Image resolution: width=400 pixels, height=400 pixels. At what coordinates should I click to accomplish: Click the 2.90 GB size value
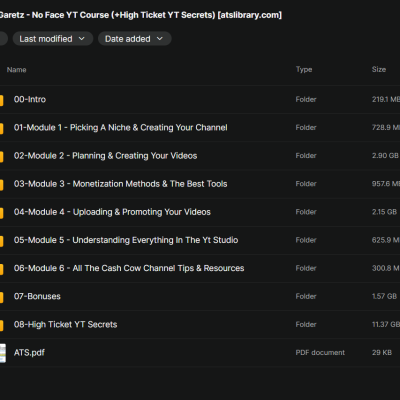[x=385, y=156]
